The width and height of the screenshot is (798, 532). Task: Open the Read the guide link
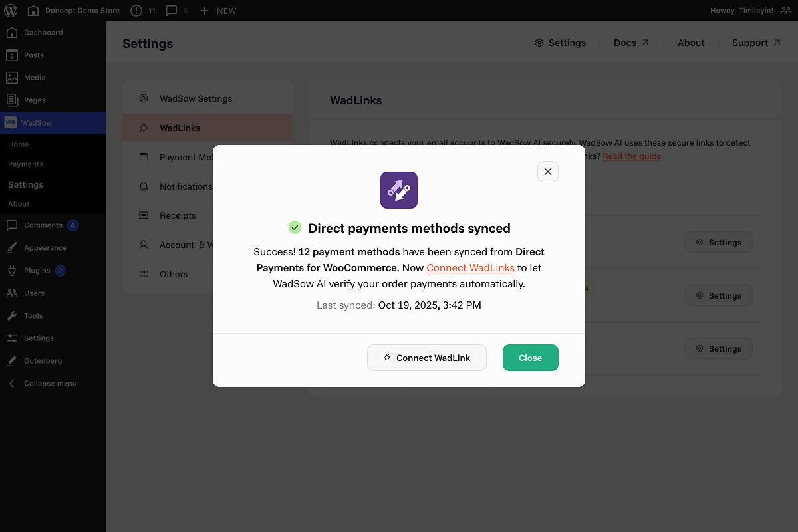click(x=632, y=156)
